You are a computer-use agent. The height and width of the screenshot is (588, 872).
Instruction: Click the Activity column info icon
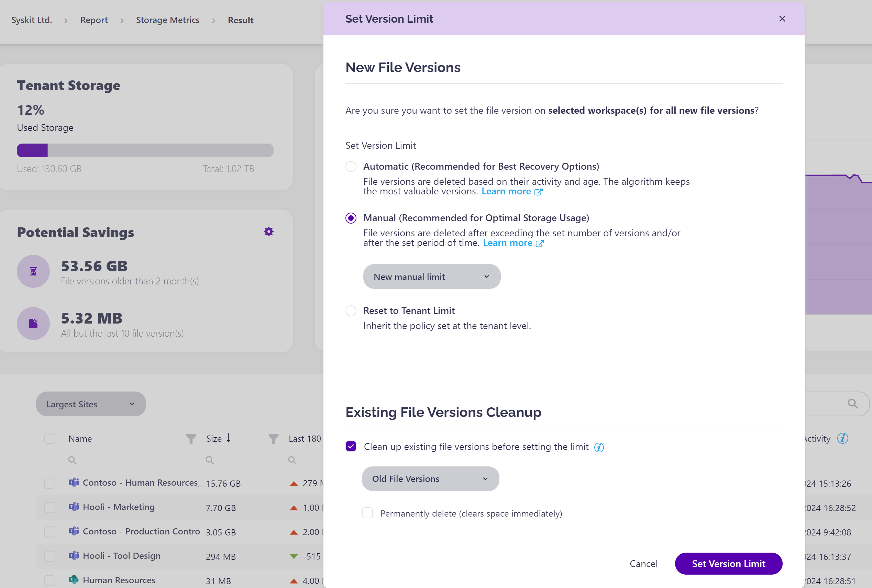coord(843,438)
